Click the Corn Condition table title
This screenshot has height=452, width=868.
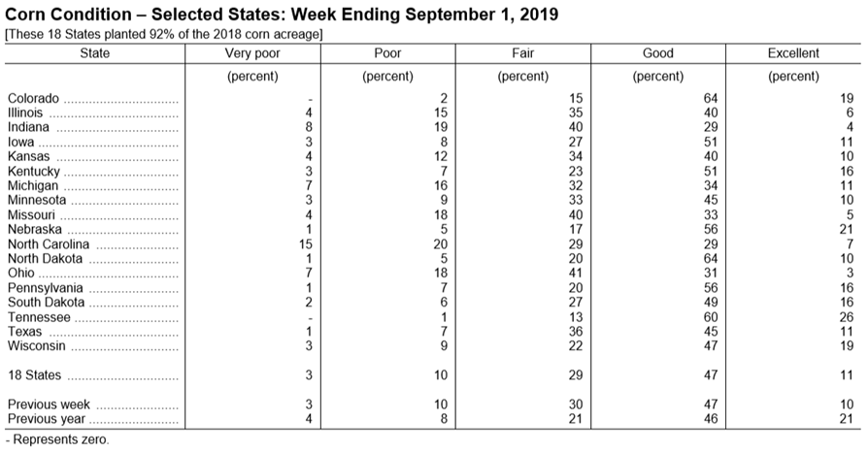(x=282, y=14)
